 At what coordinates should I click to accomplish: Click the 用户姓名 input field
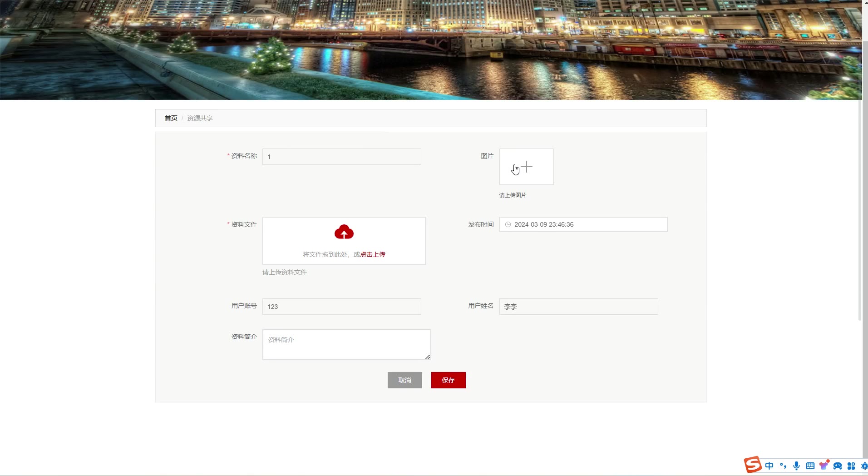579,307
